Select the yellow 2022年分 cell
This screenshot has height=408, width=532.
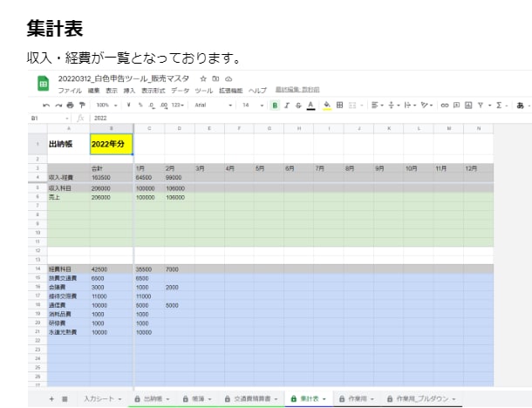click(112, 144)
